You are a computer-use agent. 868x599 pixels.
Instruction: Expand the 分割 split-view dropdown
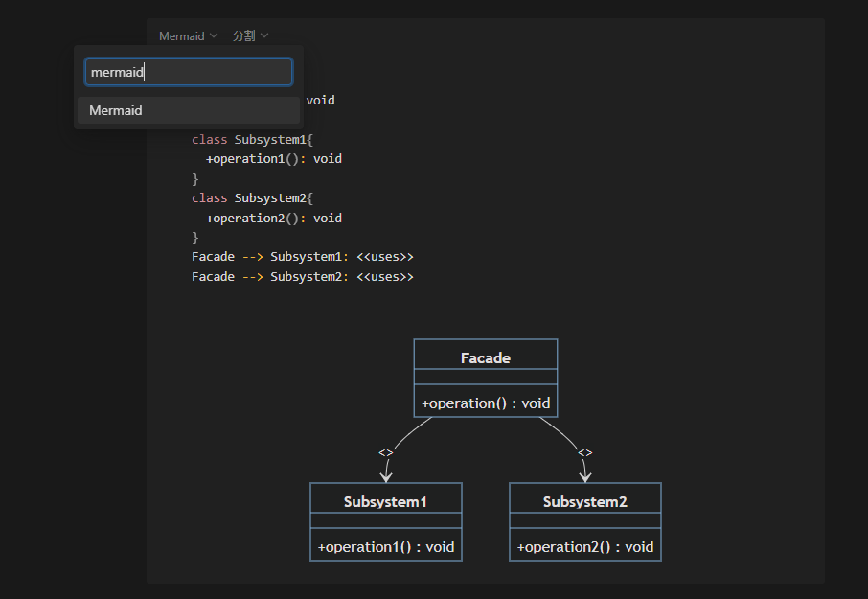(250, 35)
